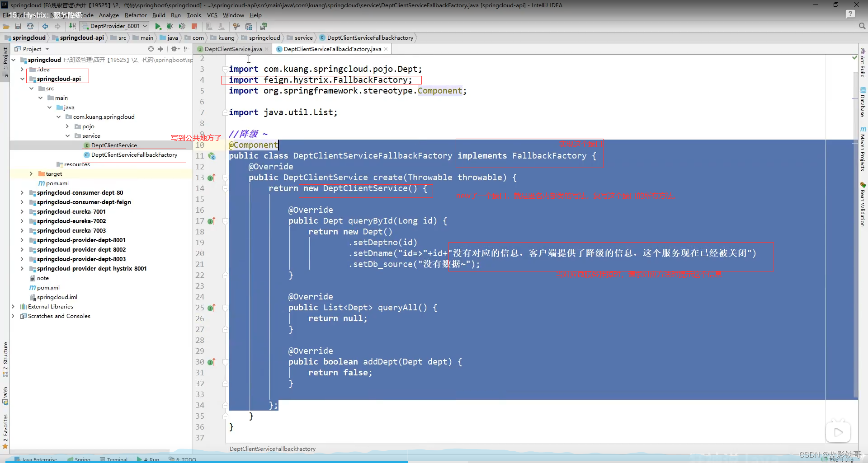The image size is (868, 463).
Task: Expand springcloud-eureka-7001 module
Action: click(x=22, y=211)
